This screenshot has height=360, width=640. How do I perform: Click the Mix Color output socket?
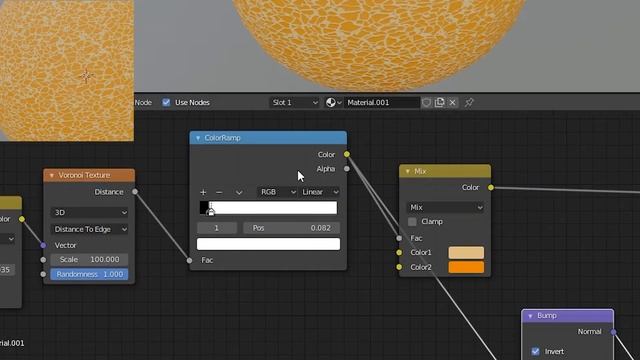pos(491,187)
